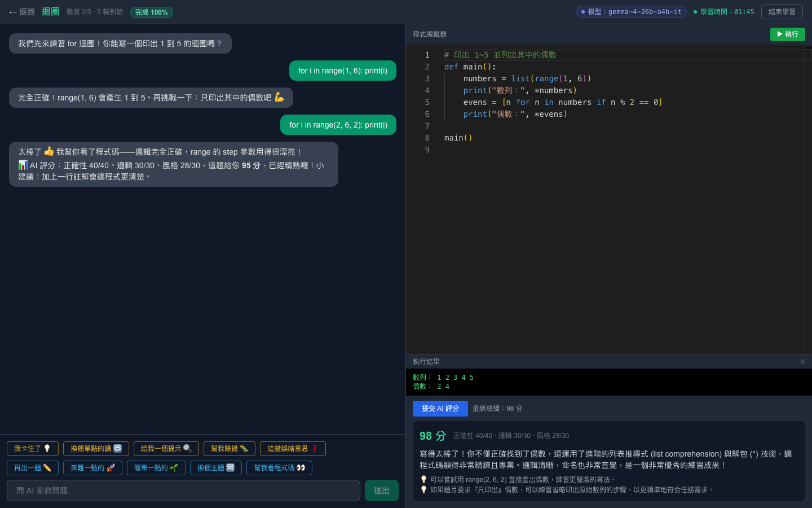Focus the 問 AI 家教問題 input field
812x508 pixels.
183,491
